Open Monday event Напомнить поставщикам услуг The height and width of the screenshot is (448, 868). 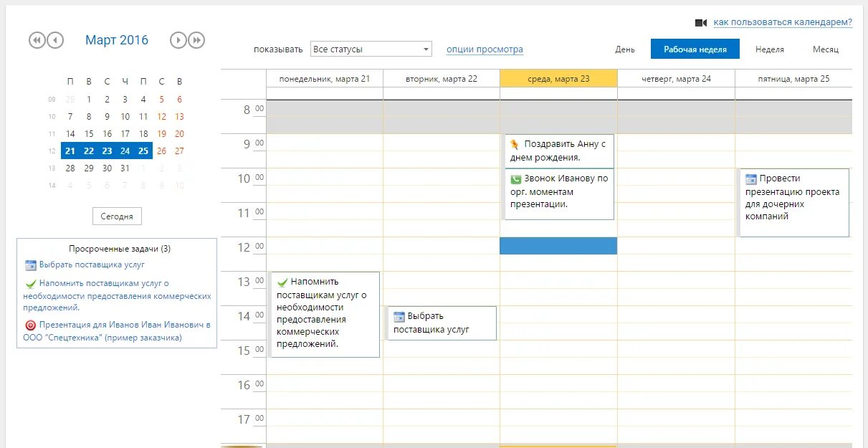click(x=325, y=314)
